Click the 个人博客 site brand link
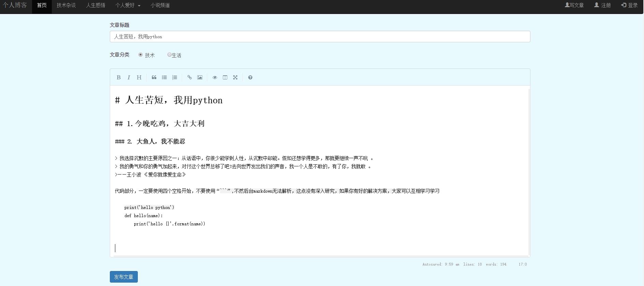This screenshot has height=286, width=644. pos(15,5)
